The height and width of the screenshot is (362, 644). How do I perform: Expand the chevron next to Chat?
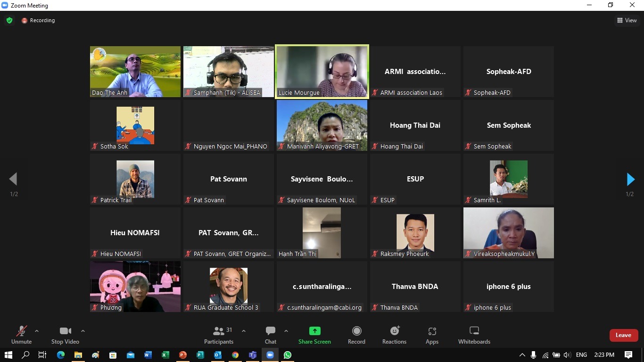(x=286, y=331)
